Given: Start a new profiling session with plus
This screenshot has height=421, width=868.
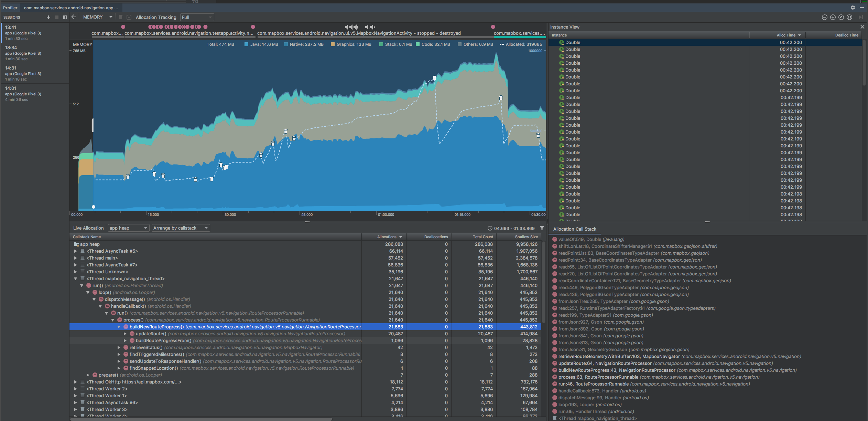Looking at the screenshot, I should tap(48, 17).
